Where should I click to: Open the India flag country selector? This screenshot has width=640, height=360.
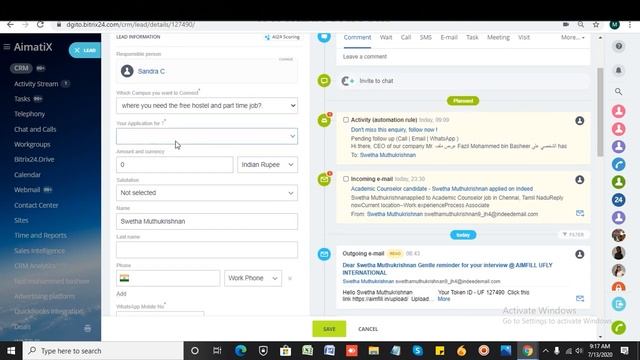124,278
